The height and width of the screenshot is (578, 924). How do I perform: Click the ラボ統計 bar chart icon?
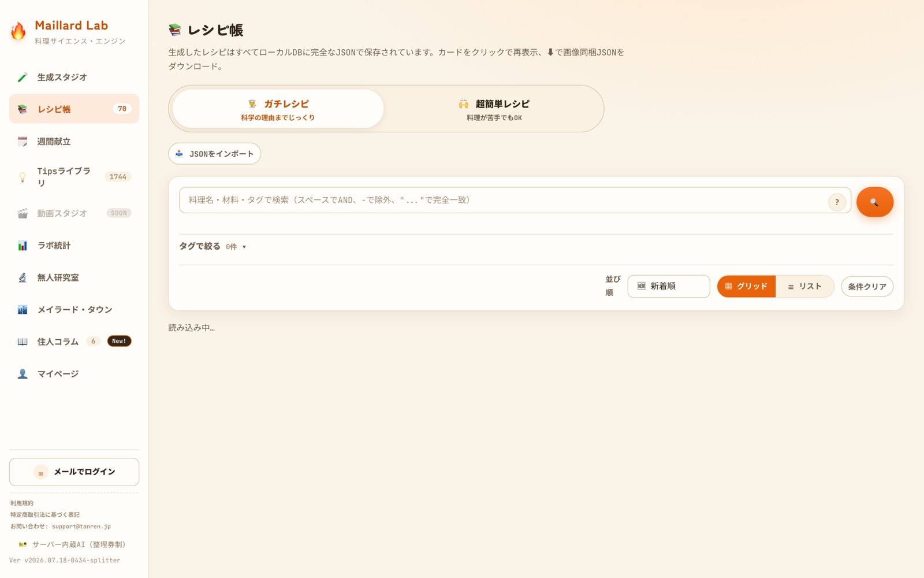pyautogui.click(x=23, y=246)
